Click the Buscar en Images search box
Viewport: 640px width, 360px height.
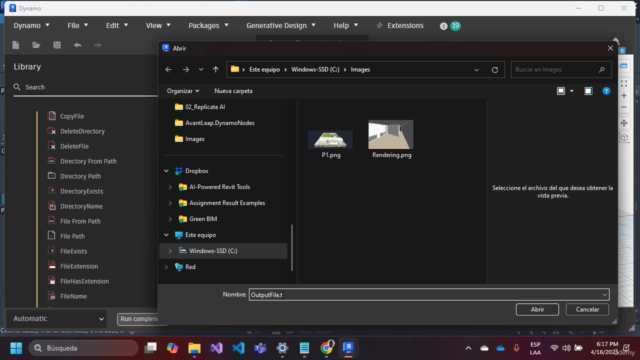coord(561,70)
